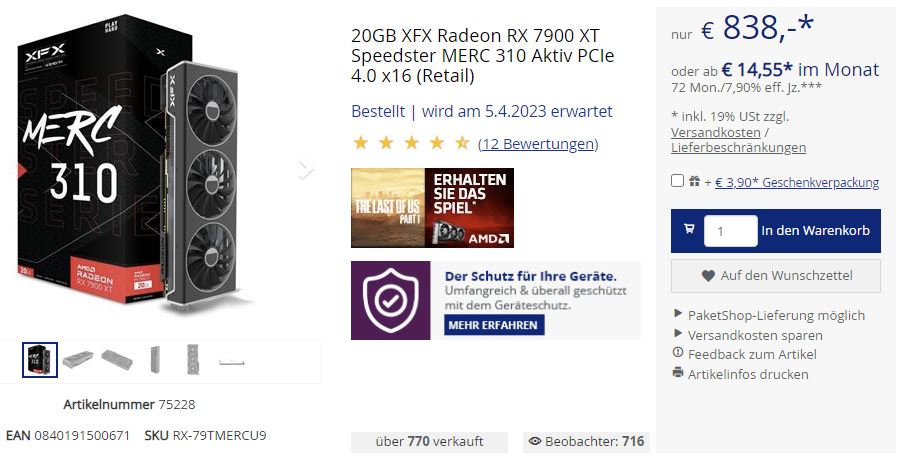Open the Last of Us game promotion banner
899x457 pixels.
[432, 208]
